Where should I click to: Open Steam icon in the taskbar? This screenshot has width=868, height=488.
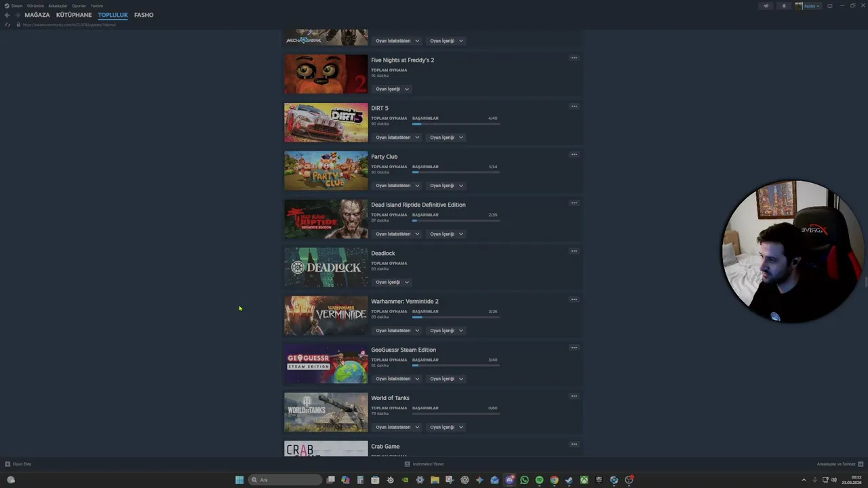point(569,480)
